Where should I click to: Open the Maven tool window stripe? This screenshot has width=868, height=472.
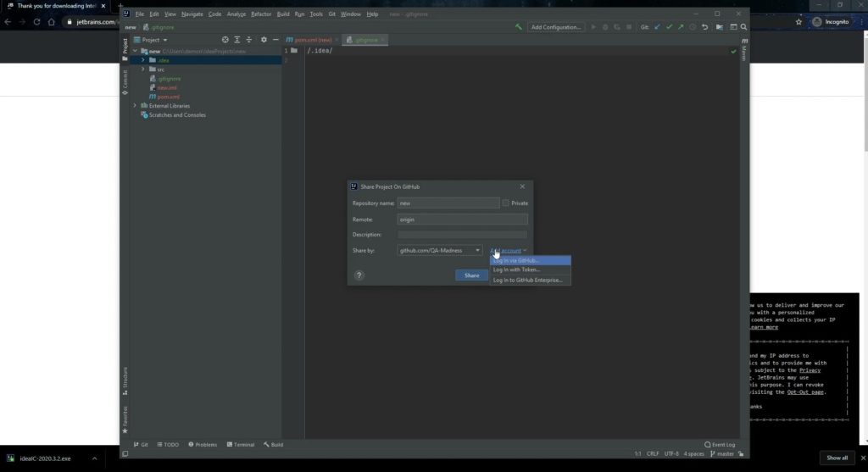[x=744, y=50]
